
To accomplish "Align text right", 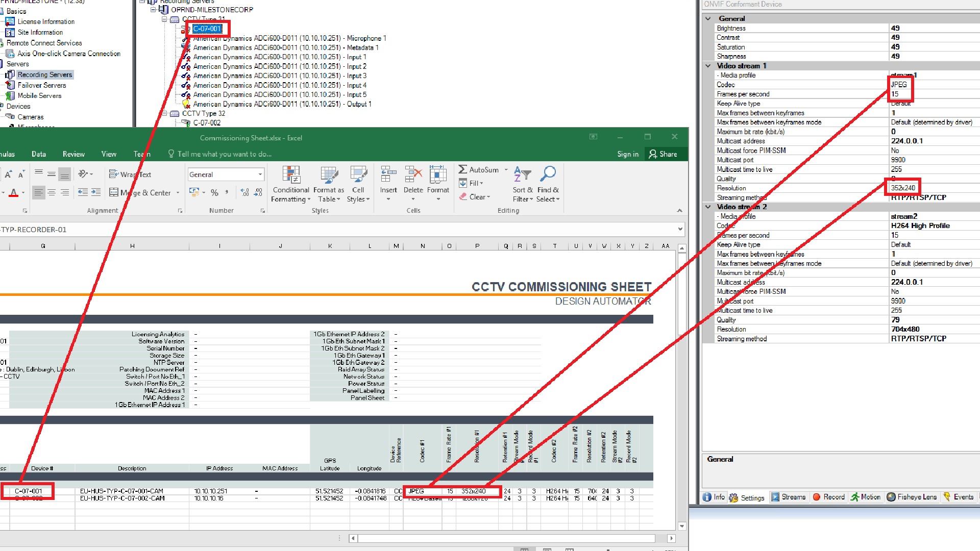I will point(64,193).
